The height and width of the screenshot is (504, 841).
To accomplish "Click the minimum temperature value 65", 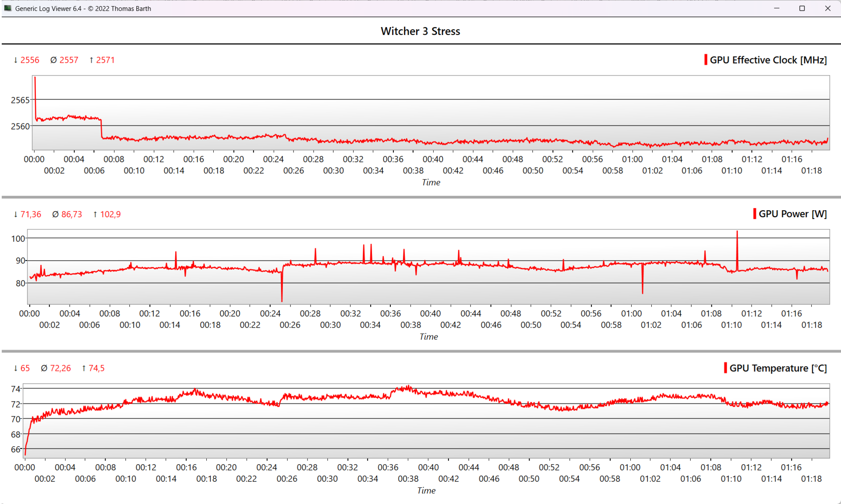I will coord(25,368).
